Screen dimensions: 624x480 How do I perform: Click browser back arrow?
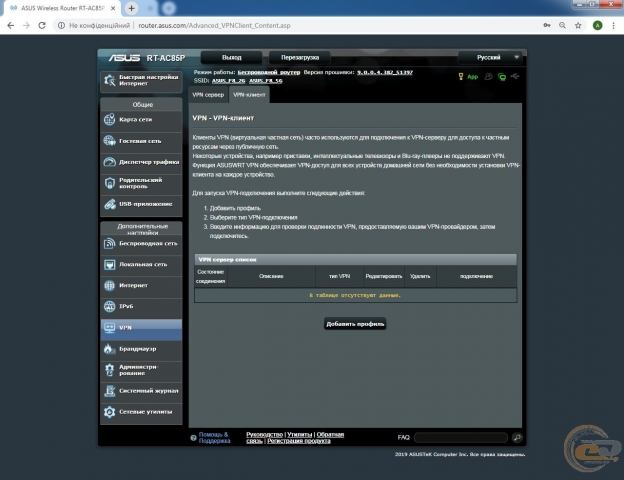[x=11, y=25]
